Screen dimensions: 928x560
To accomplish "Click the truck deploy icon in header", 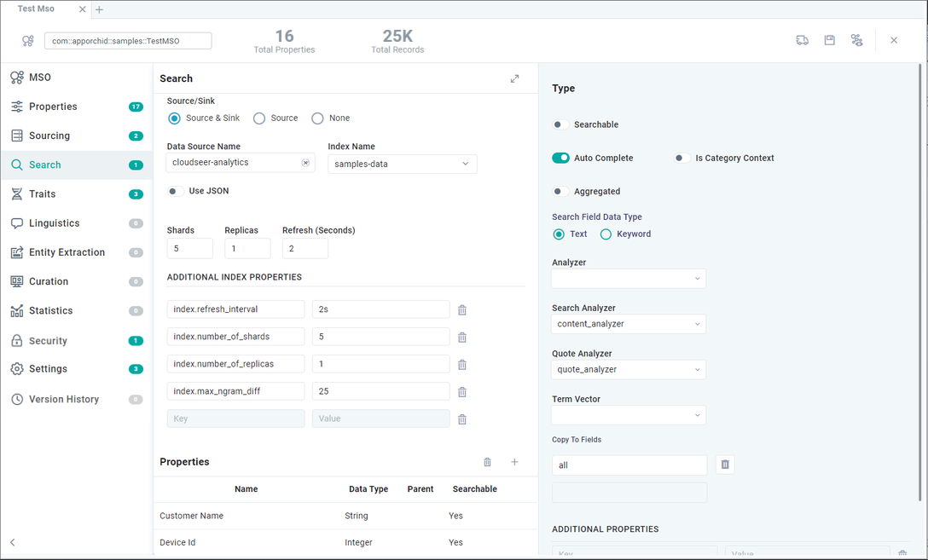I will (x=802, y=40).
